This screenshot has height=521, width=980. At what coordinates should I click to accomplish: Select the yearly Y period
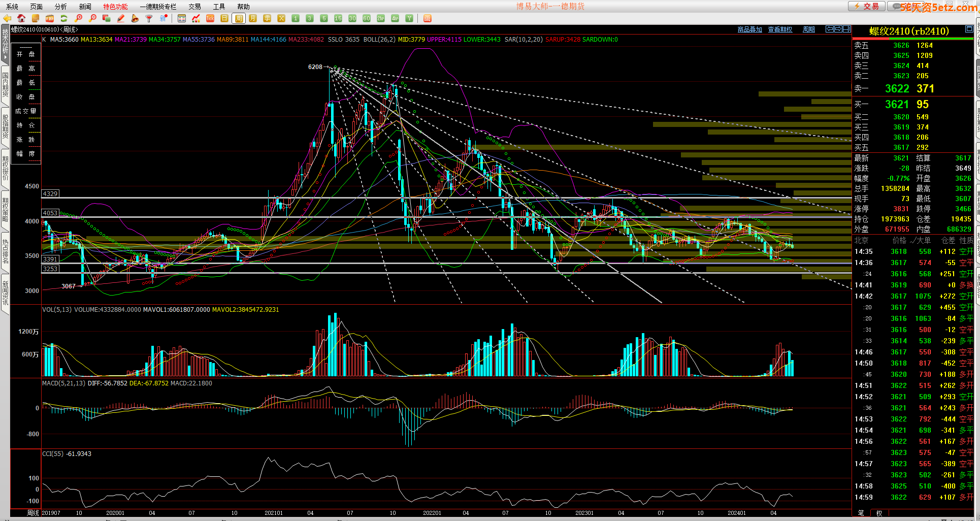(x=409, y=18)
